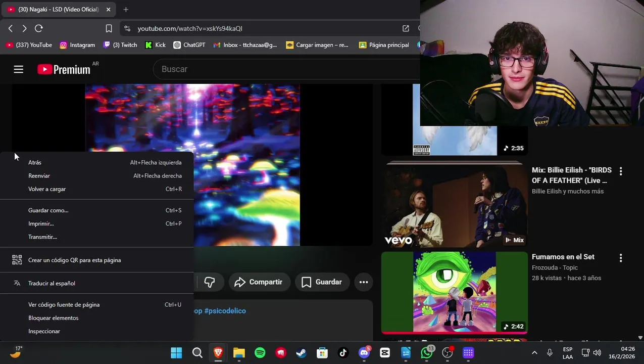Open the Kick bookmark
Image resolution: width=644 pixels, height=364 pixels.
pos(156,45)
